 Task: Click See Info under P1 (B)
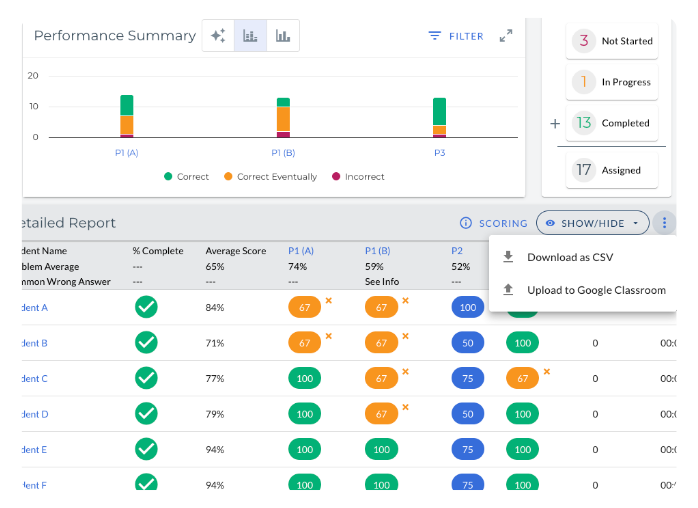[x=382, y=282]
